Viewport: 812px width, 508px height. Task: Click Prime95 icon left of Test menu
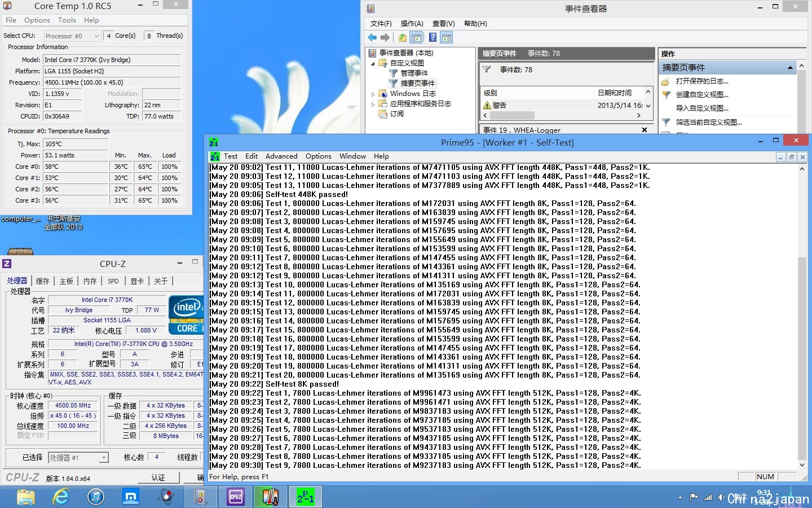214,156
